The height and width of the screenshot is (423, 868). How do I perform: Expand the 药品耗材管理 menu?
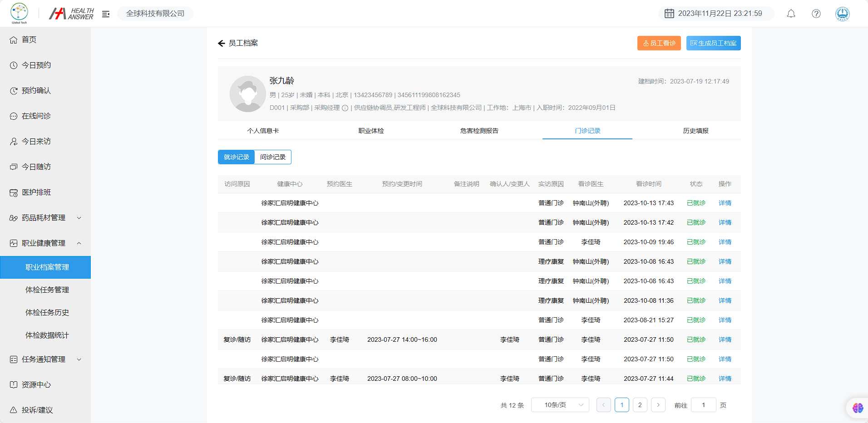tap(45, 218)
